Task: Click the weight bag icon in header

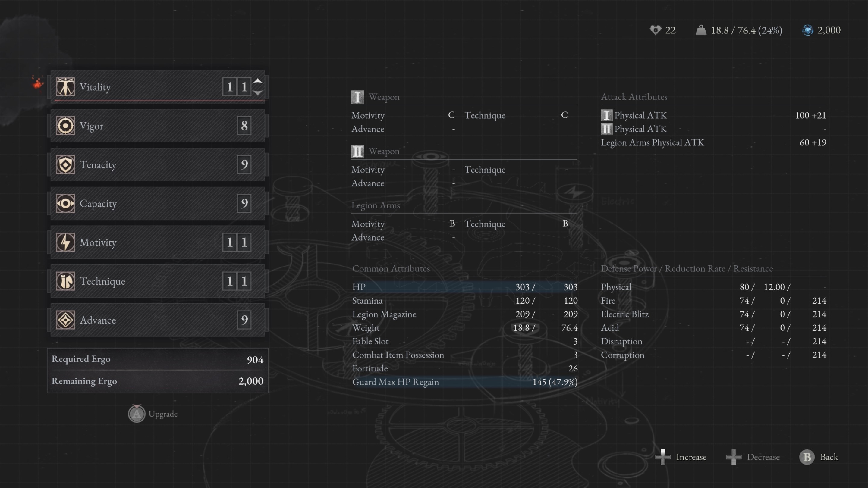Action: 701,30
